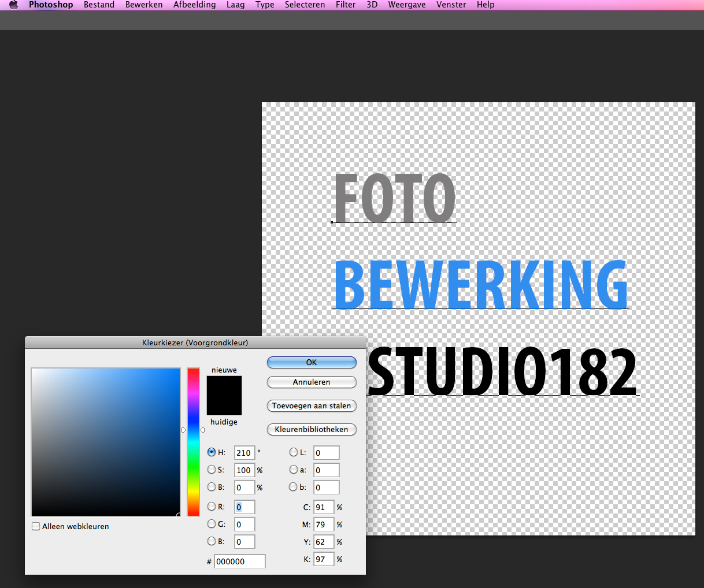Click the hex color code field
The width and height of the screenshot is (704, 588).
click(239, 561)
